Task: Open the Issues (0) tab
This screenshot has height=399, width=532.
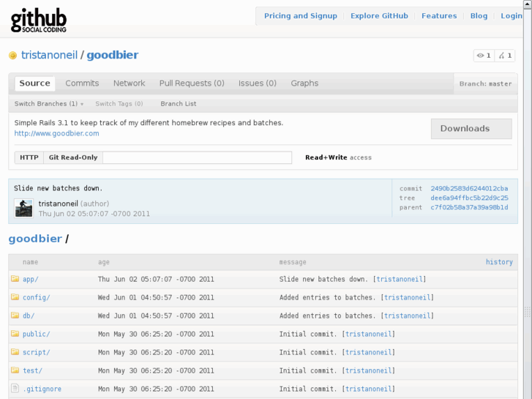Action: click(x=257, y=83)
